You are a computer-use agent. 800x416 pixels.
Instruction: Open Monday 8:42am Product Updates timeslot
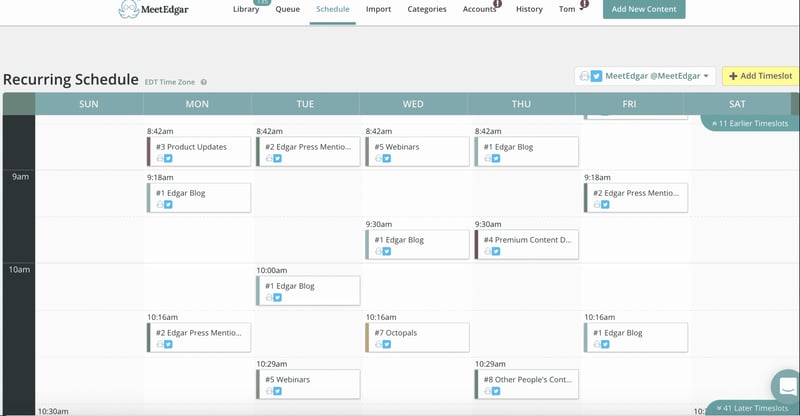pyautogui.click(x=199, y=152)
